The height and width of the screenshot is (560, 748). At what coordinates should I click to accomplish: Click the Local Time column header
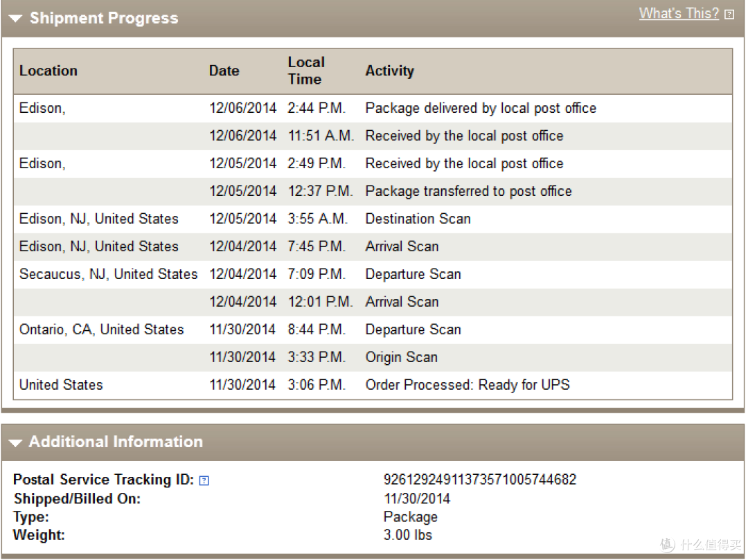[x=306, y=71]
